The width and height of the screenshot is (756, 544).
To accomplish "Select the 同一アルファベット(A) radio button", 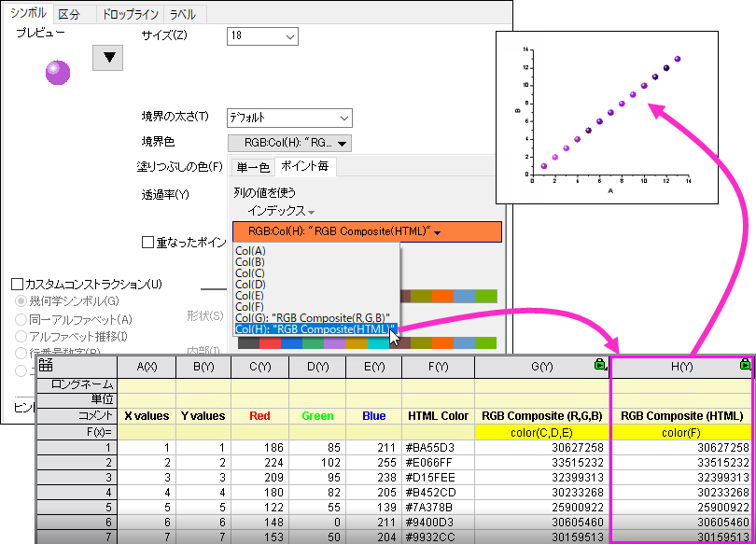I will point(21,319).
